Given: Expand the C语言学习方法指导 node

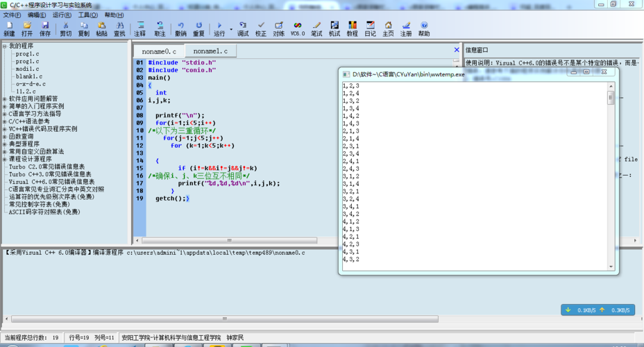Looking at the screenshot, I should pyautogui.click(x=5, y=114).
